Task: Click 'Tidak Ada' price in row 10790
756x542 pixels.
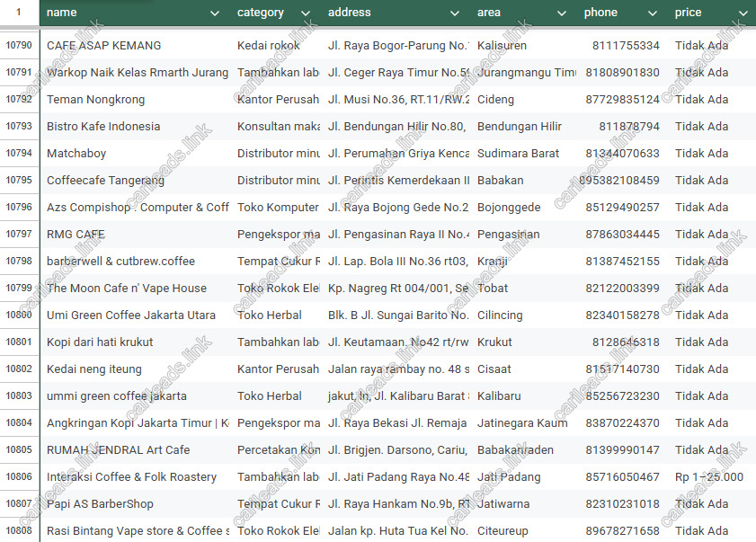Action: pos(701,45)
